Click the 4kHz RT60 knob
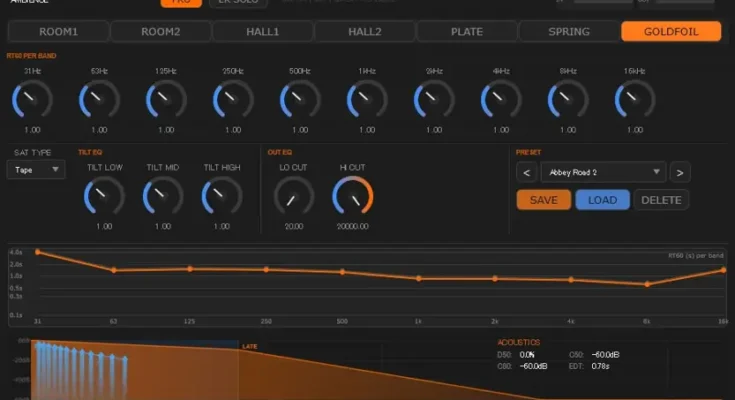 (501, 99)
